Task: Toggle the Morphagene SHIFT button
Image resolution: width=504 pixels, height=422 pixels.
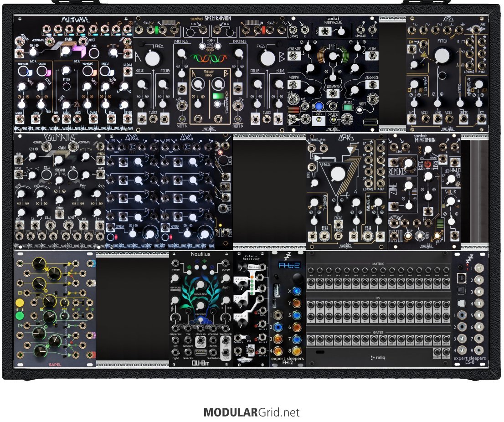Action: (359, 110)
